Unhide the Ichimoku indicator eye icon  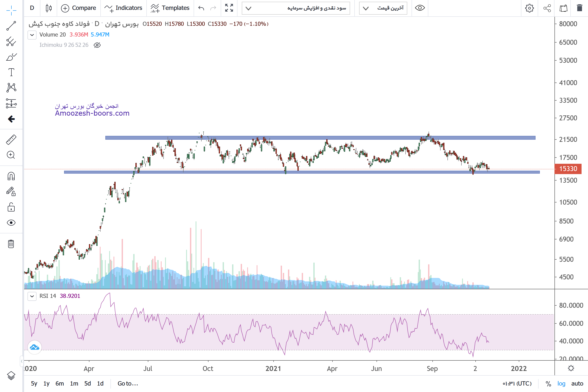tap(97, 45)
